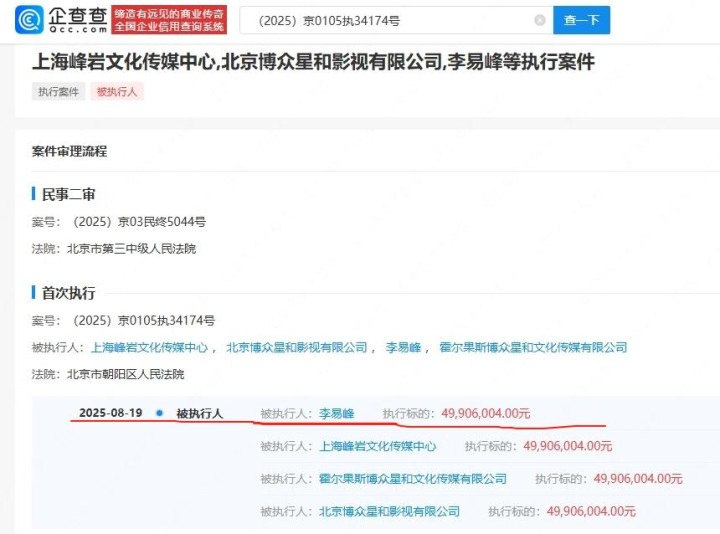Focus the search field containing 京0105执34174号
The image size is (720, 534).
pyautogui.click(x=396, y=20)
